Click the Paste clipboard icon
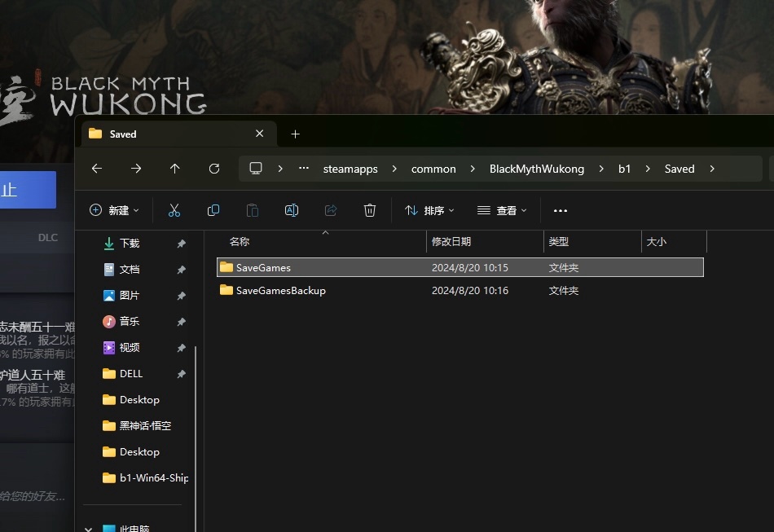774x532 pixels. click(253, 211)
